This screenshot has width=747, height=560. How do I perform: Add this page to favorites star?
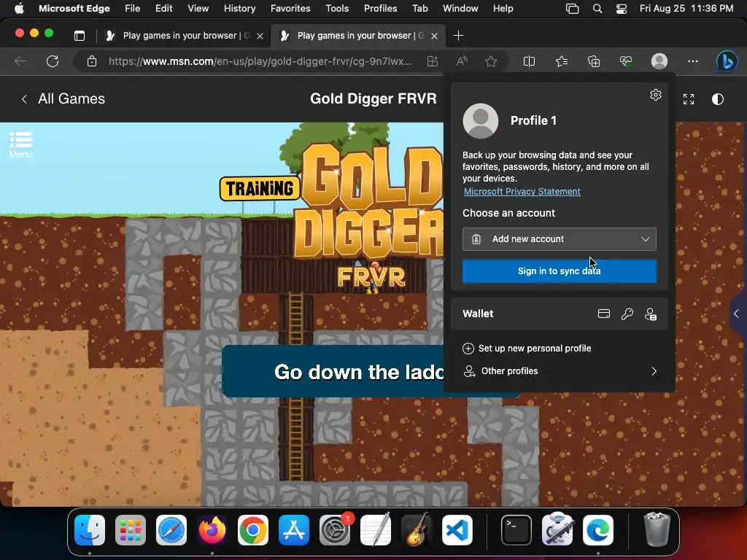tap(491, 61)
